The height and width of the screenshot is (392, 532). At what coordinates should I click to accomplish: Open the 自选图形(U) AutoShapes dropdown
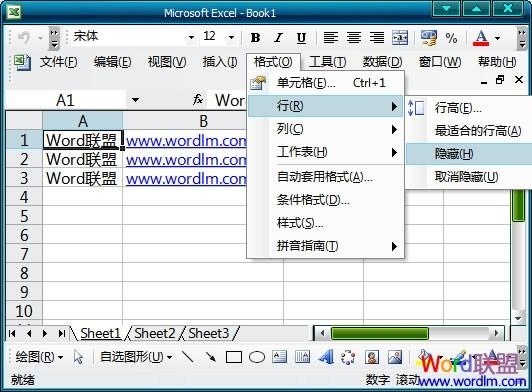pos(136,357)
